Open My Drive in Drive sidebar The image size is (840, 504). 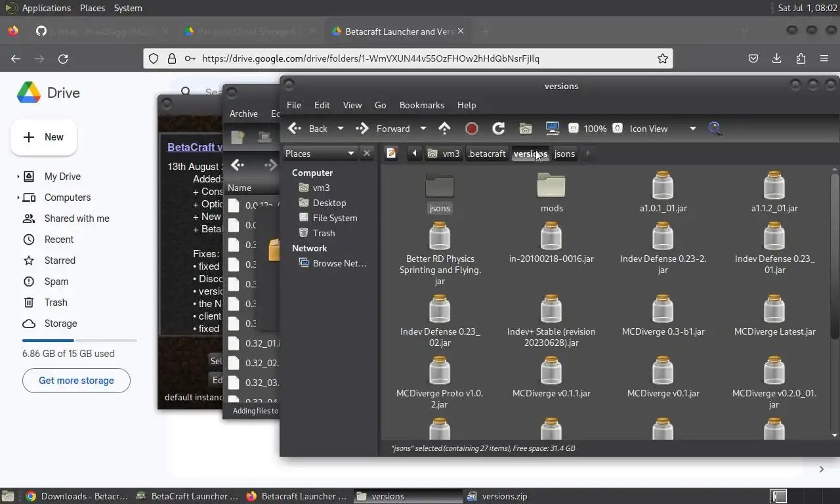point(62,177)
